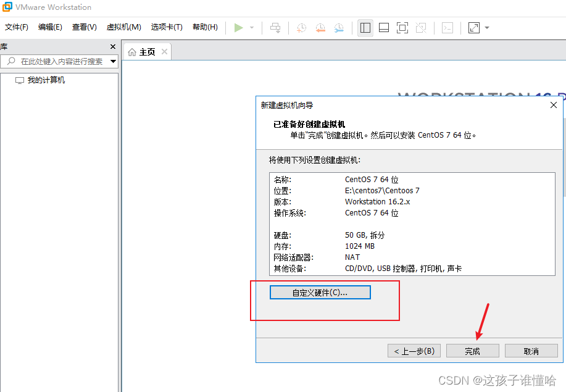The height and width of the screenshot is (392, 566).
Task: Click the version value Workstation 16.2.x
Action: [377, 202]
